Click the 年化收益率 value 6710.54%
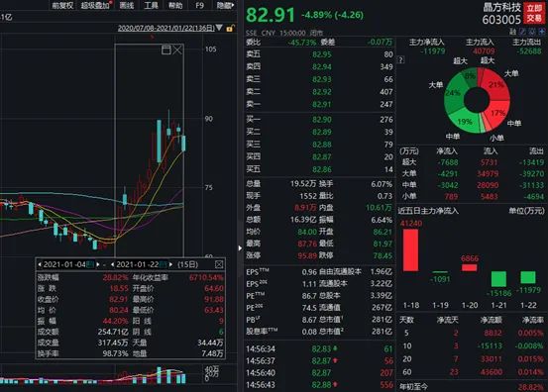The height and width of the screenshot is (392, 548). [x=206, y=278]
